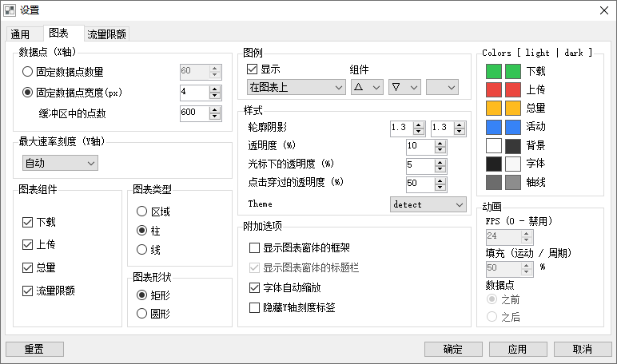Select the 图表 tab
The image size is (617, 364).
(x=63, y=33)
